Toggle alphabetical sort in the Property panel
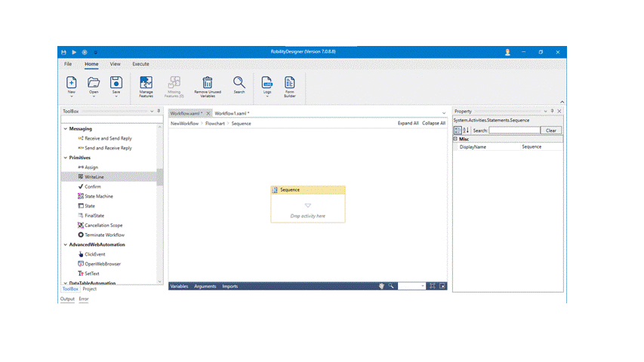The width and height of the screenshot is (644, 362). [466, 130]
